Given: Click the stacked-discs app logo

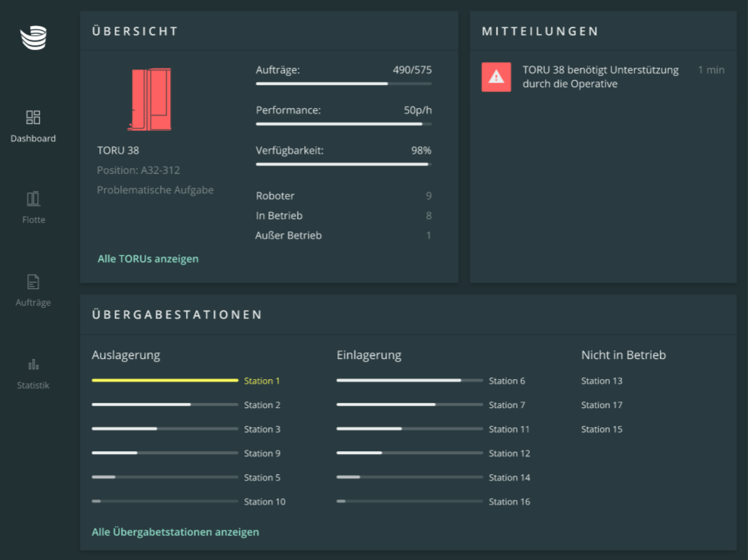Looking at the screenshot, I should 33,37.
